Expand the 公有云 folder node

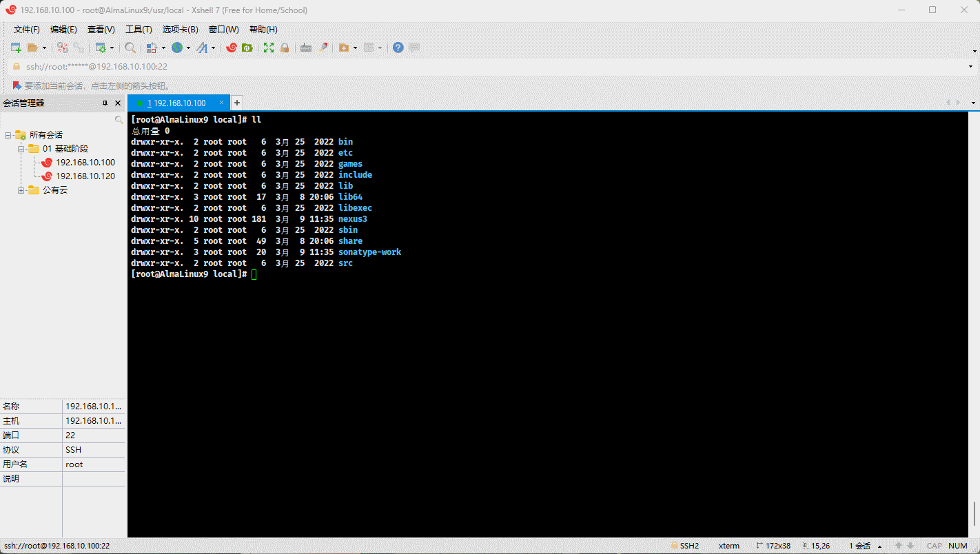click(x=21, y=190)
